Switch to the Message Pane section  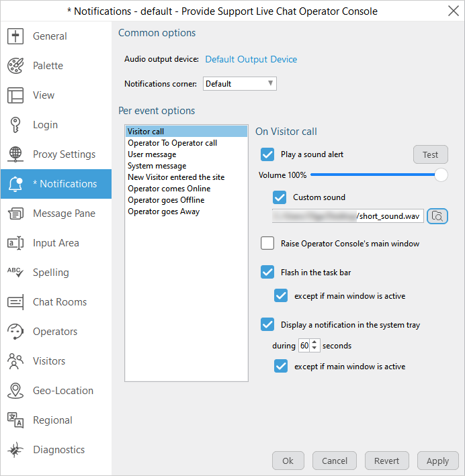pyautogui.click(x=64, y=213)
